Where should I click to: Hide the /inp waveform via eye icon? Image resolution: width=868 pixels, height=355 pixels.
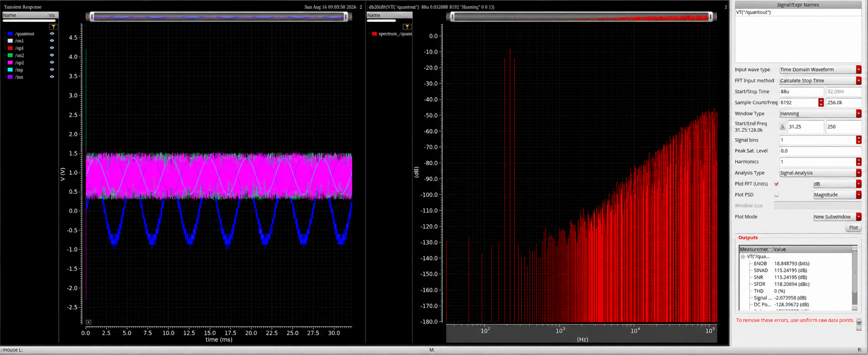coord(52,69)
